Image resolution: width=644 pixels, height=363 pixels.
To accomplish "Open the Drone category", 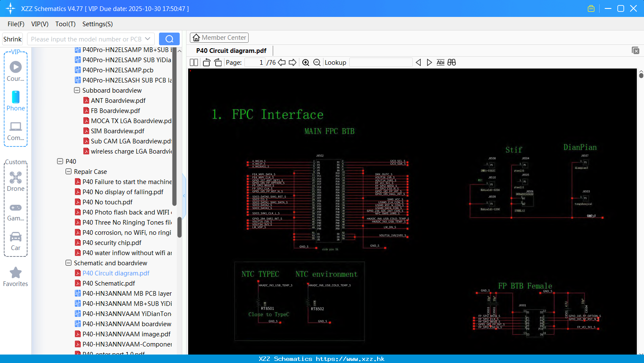I will [16, 181].
